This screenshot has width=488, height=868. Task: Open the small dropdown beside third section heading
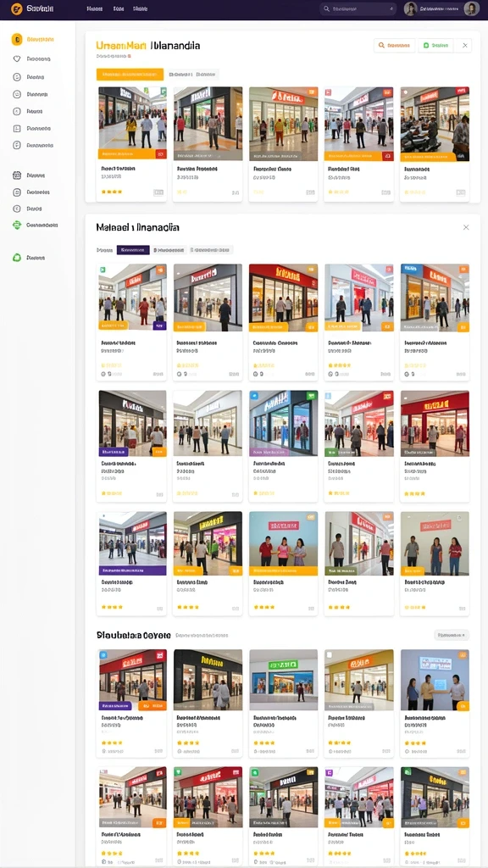(452, 635)
